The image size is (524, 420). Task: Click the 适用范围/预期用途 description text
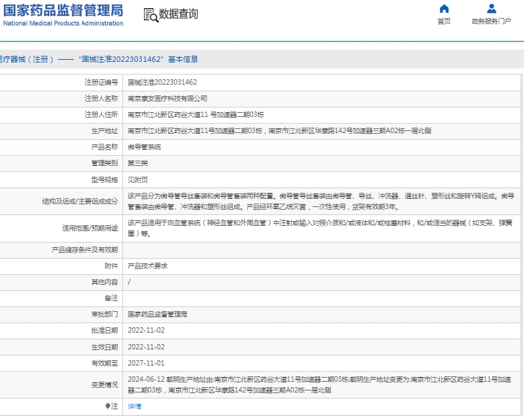(x=320, y=228)
